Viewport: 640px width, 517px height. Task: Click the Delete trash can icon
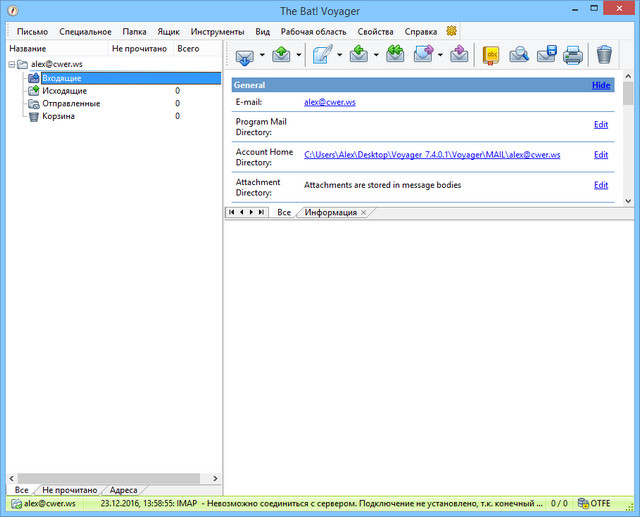coord(604,55)
